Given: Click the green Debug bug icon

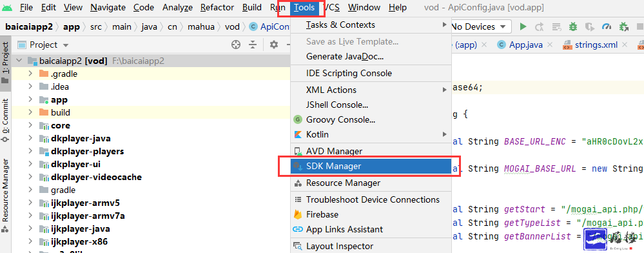Looking at the screenshot, I should 573,26.
